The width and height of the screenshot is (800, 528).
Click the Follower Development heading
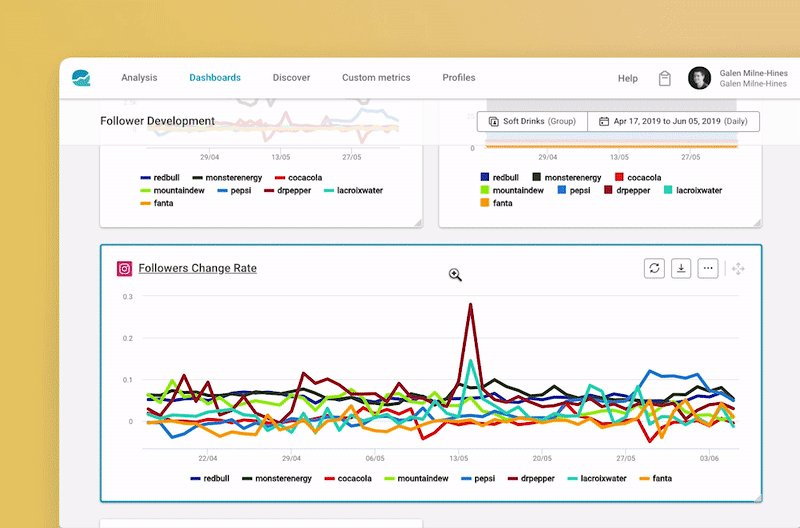point(157,121)
